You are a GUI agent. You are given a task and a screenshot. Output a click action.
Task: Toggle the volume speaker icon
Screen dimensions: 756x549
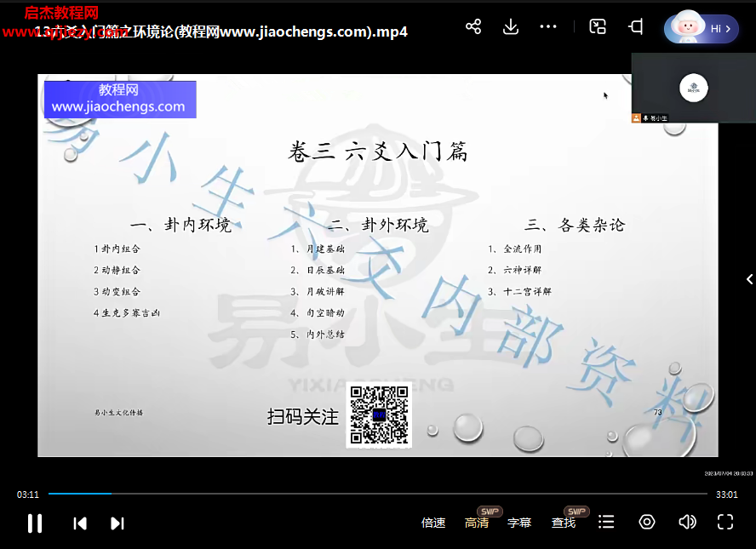click(x=687, y=522)
